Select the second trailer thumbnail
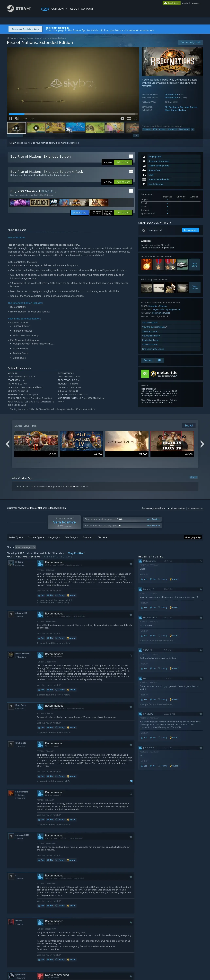 tap(36, 128)
